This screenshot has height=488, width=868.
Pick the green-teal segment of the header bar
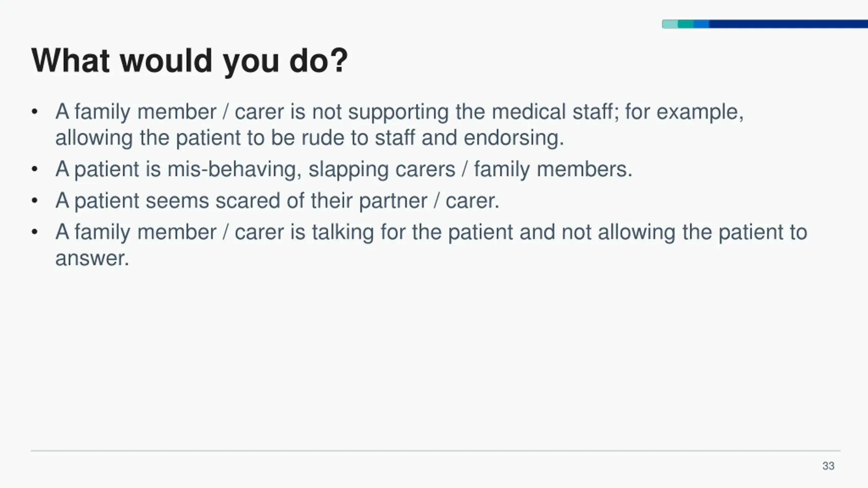point(686,24)
